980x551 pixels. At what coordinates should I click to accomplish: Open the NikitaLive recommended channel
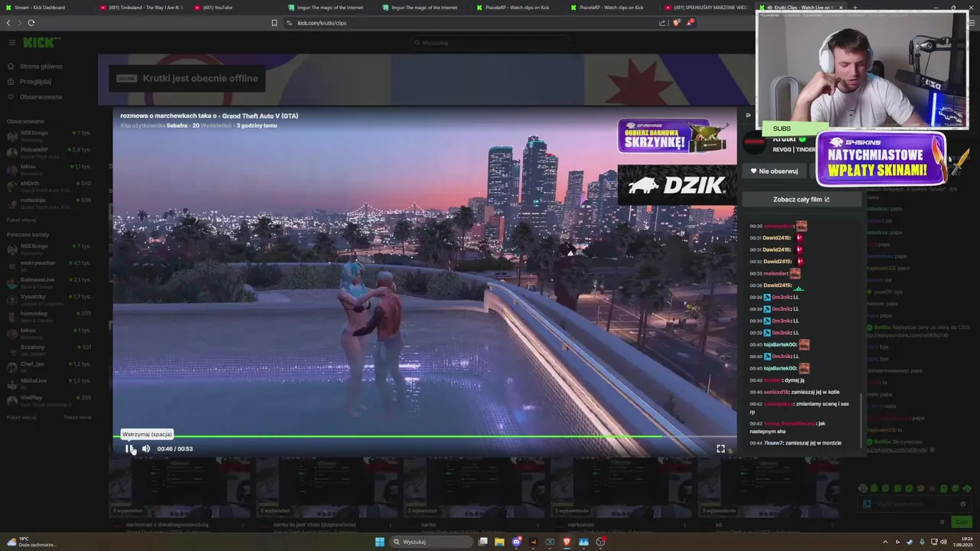coord(48,383)
